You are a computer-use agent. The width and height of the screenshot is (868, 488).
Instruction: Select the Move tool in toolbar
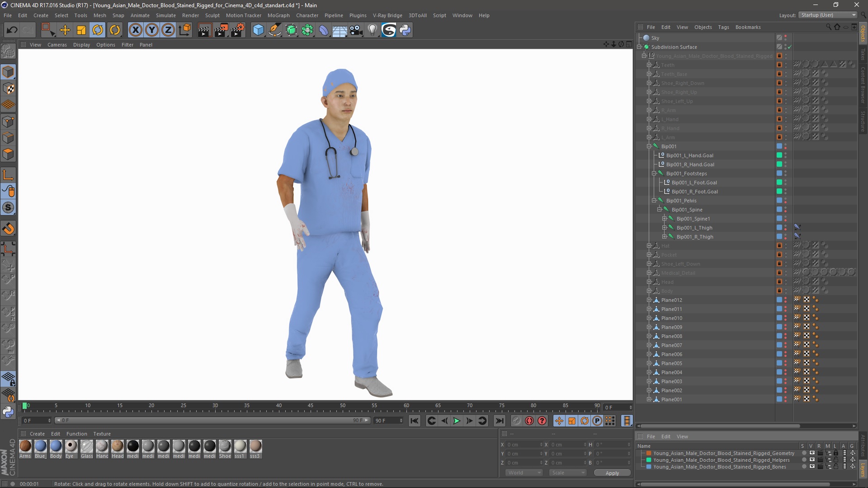pos(65,30)
